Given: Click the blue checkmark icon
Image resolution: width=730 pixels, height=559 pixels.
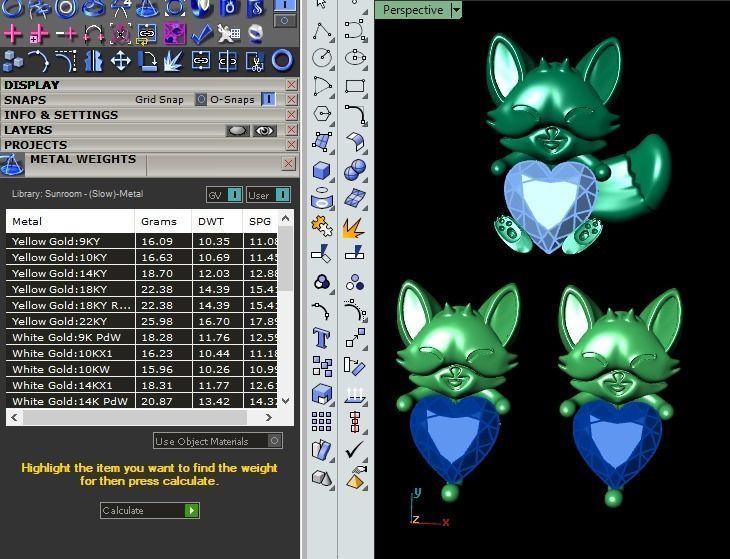Looking at the screenshot, I should tap(202, 34).
